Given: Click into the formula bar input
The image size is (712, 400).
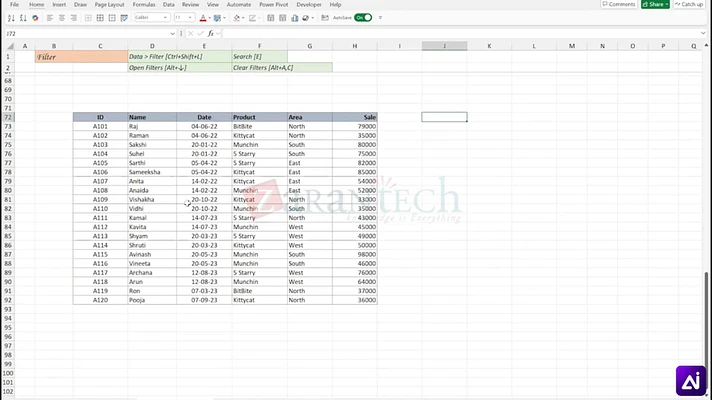Looking at the screenshot, I should tap(460, 34).
